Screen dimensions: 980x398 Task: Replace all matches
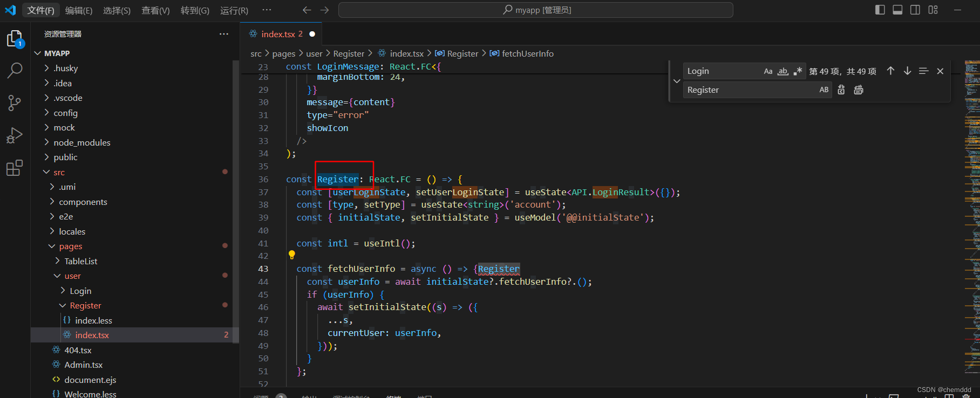pyautogui.click(x=859, y=90)
